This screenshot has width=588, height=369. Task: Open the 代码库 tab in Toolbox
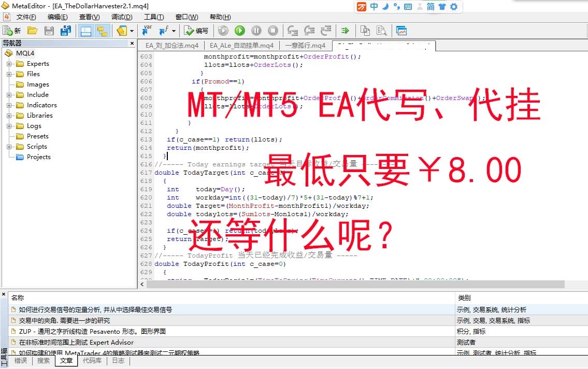click(92, 360)
